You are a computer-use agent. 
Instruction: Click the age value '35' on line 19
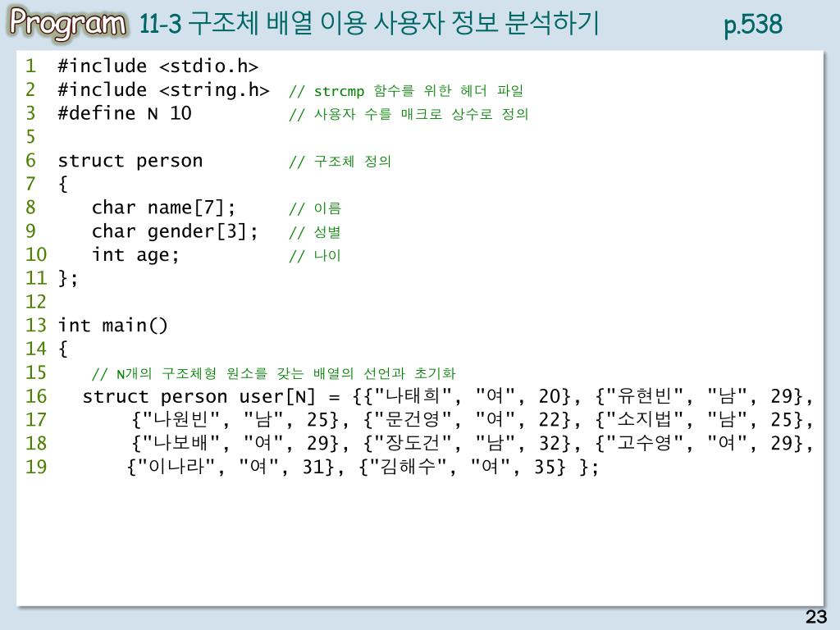coord(545,467)
